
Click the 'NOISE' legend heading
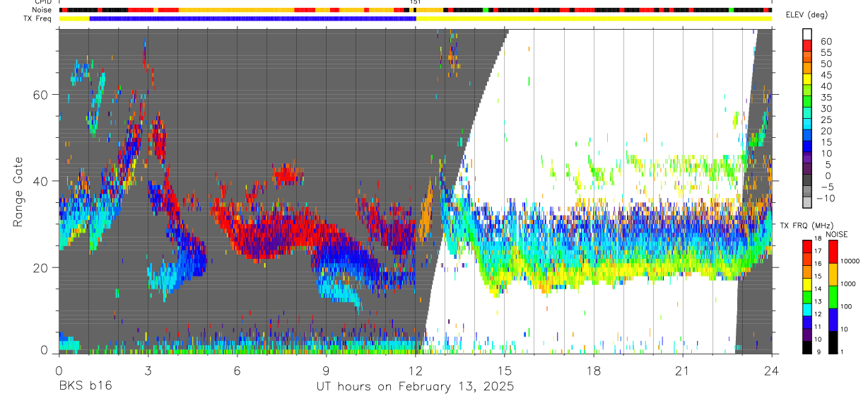pos(836,234)
